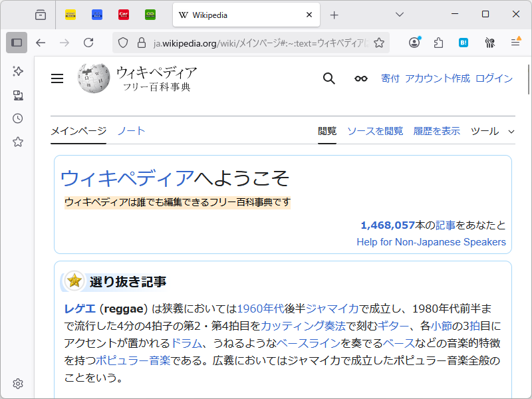This screenshot has height=399, width=532.
Task: Open the Firefox application menu
Action: click(515, 42)
